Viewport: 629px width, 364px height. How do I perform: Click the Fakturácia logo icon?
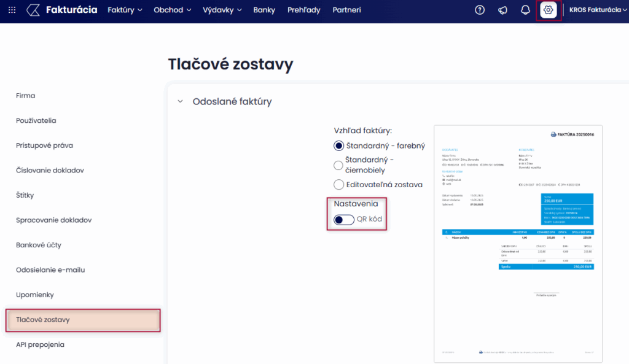[34, 10]
